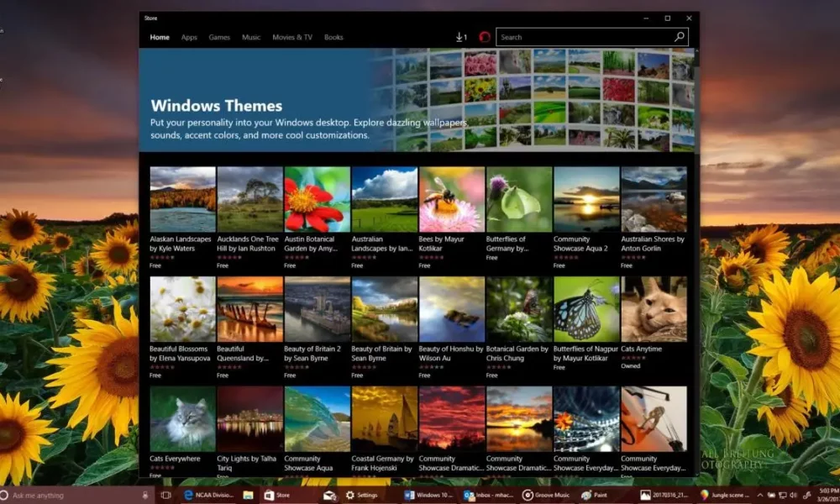Open the red user account avatar
This screenshot has height=504, width=840.
485,37
